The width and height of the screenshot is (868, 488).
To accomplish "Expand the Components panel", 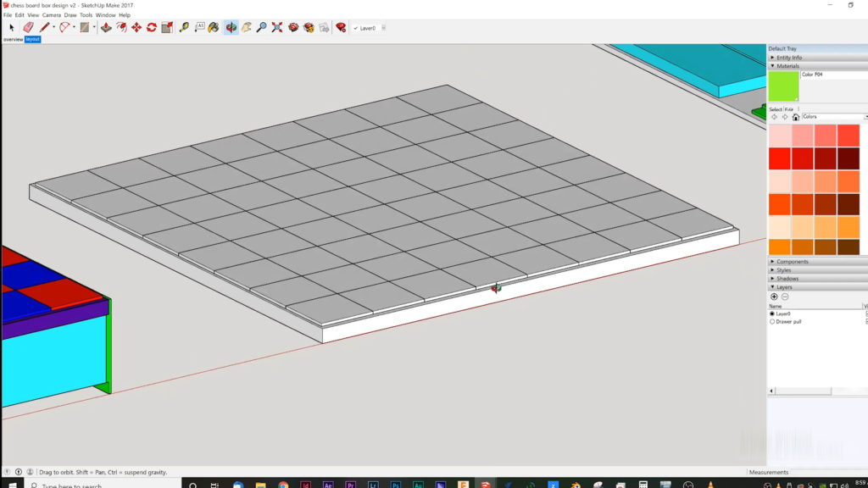I will [817, 262].
